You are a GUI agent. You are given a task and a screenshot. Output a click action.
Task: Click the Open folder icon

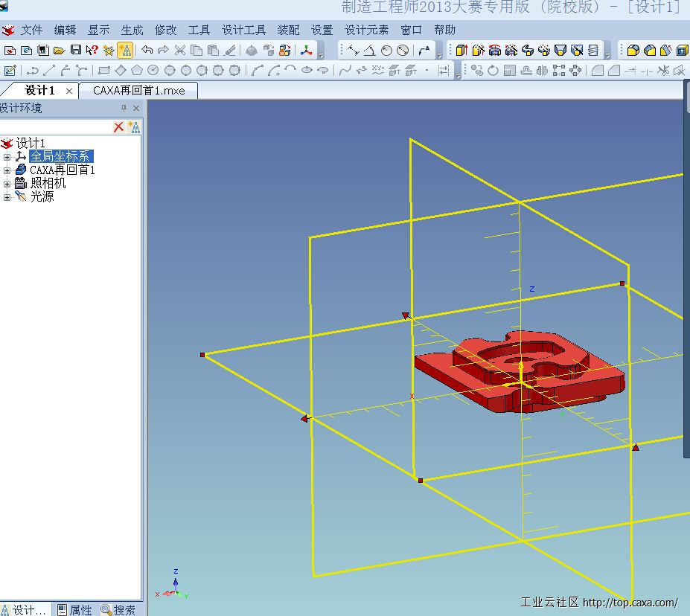(x=59, y=50)
